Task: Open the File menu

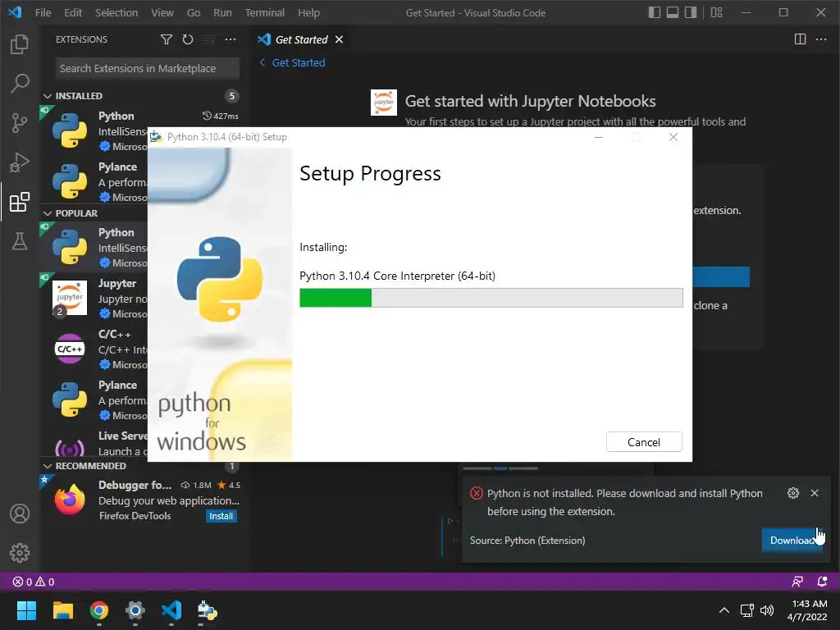Action: tap(43, 12)
